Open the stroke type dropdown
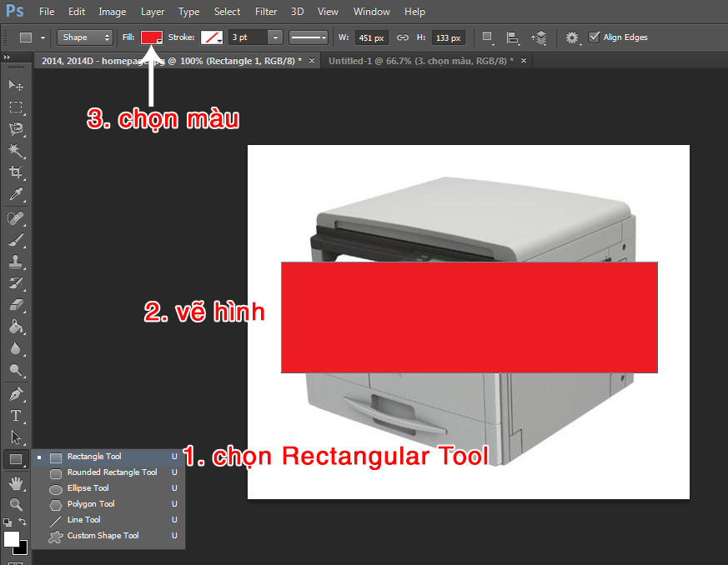The image size is (728, 565). (307, 37)
